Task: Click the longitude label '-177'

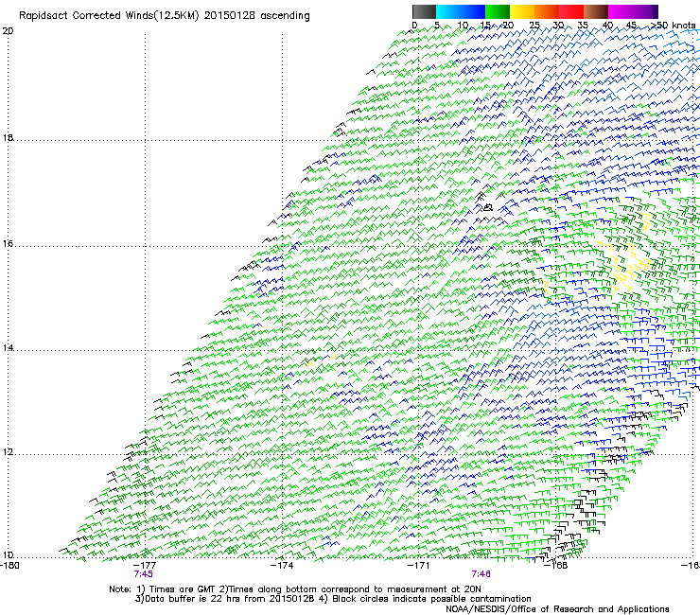Action: 145,566
